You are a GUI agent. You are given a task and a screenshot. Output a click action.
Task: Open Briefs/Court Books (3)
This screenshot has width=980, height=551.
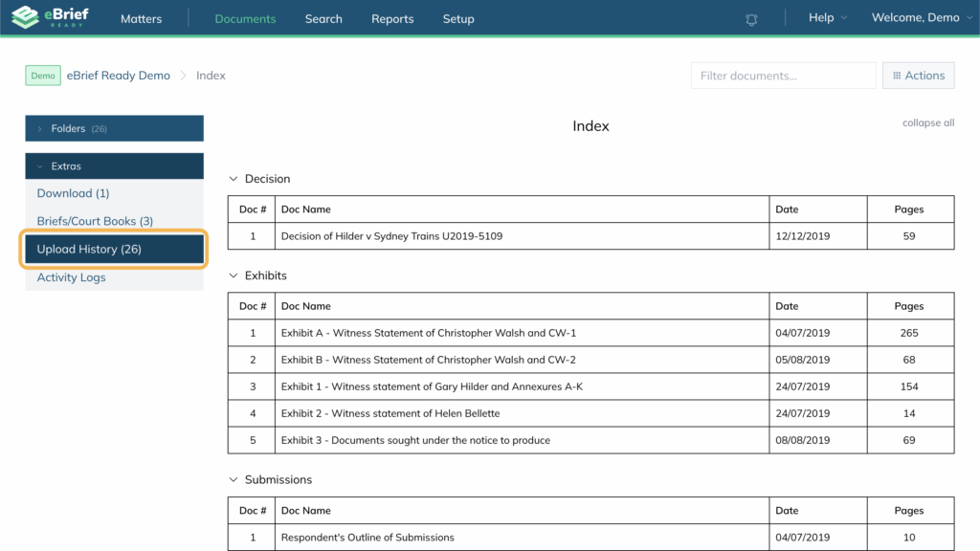[95, 221]
